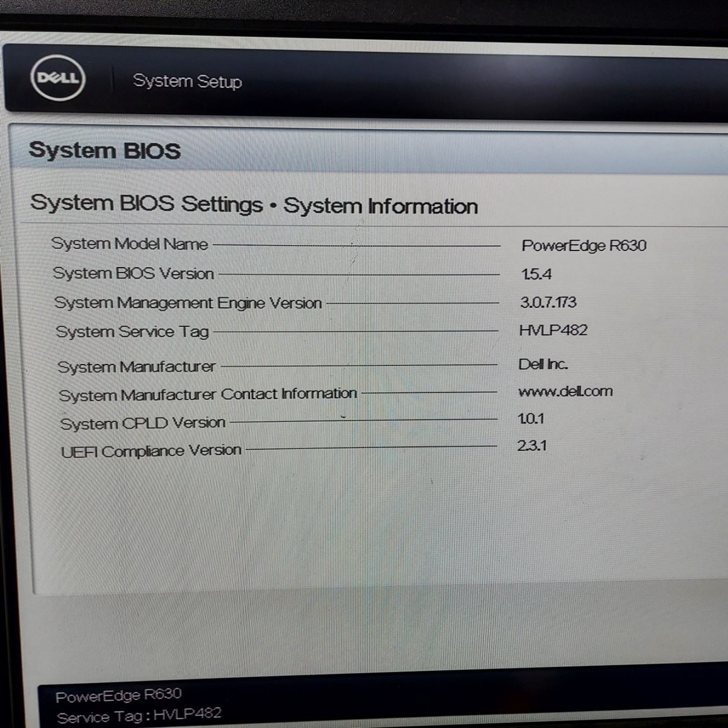Click the Dell logo in header

58,78
